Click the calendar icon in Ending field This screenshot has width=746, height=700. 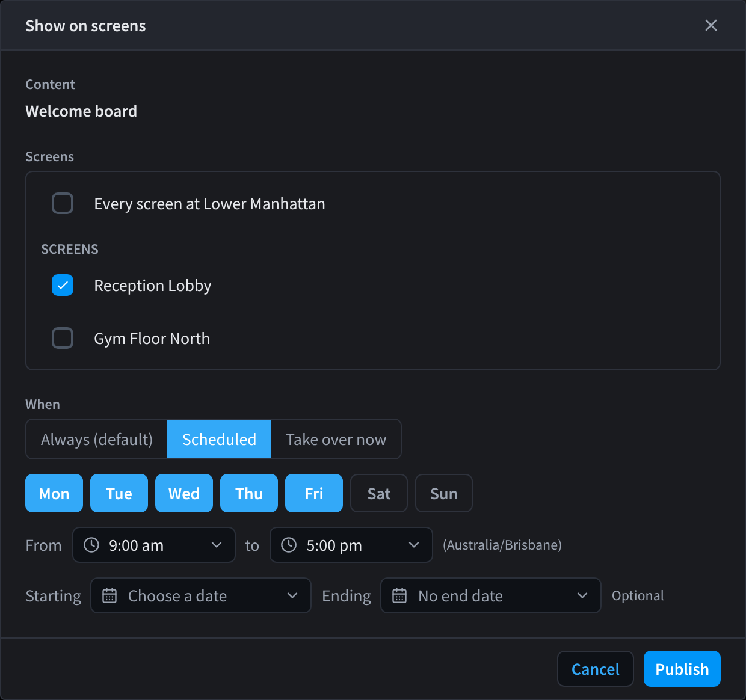coord(399,595)
